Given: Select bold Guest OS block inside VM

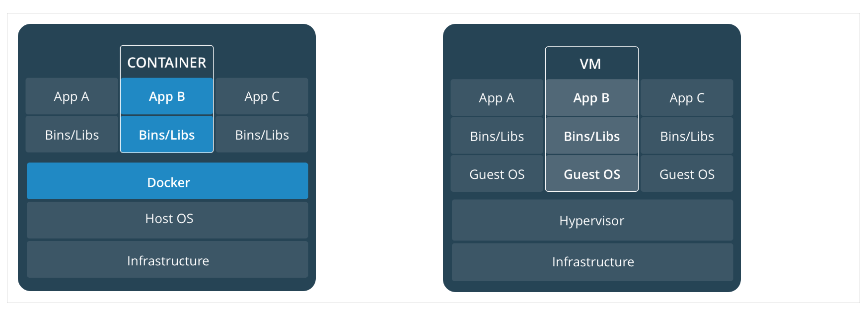Looking at the screenshot, I should (592, 174).
